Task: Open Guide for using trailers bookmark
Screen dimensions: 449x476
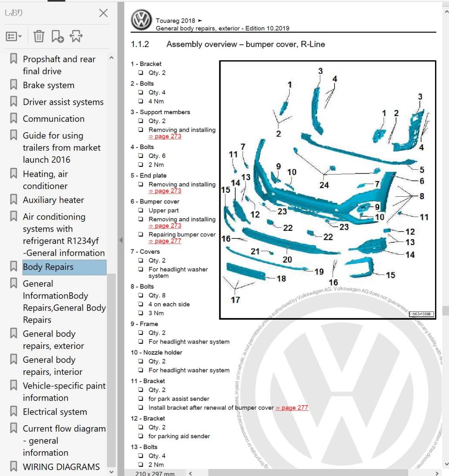Action: point(61,148)
